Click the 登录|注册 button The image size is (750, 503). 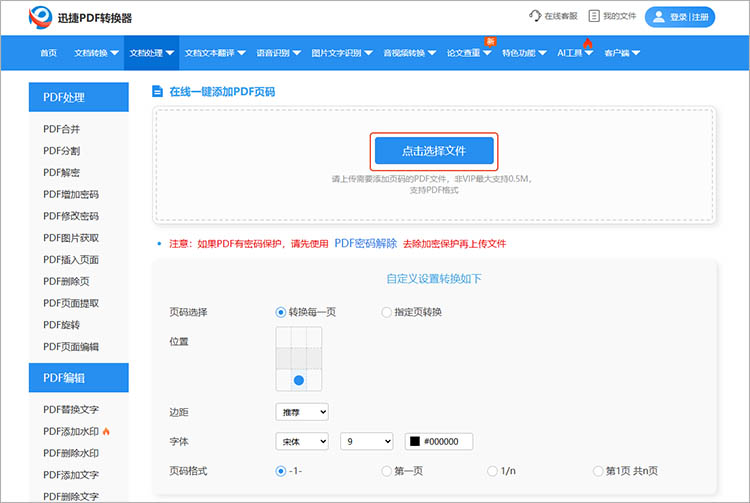tap(680, 17)
